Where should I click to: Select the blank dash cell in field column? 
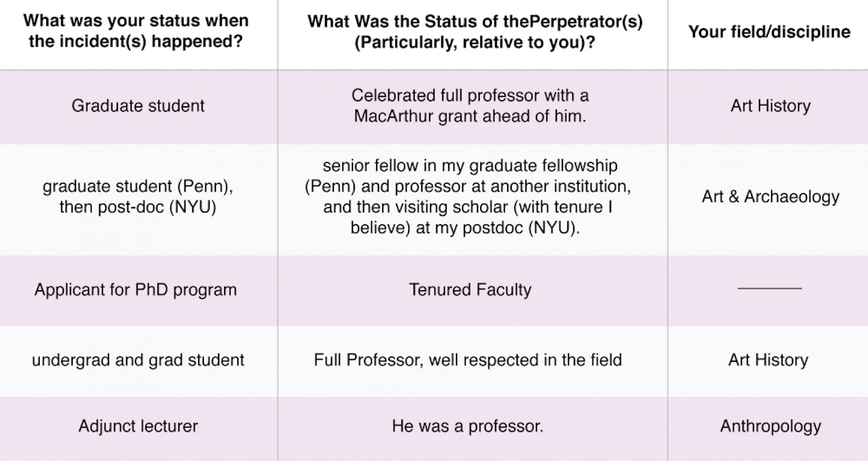pos(769,289)
